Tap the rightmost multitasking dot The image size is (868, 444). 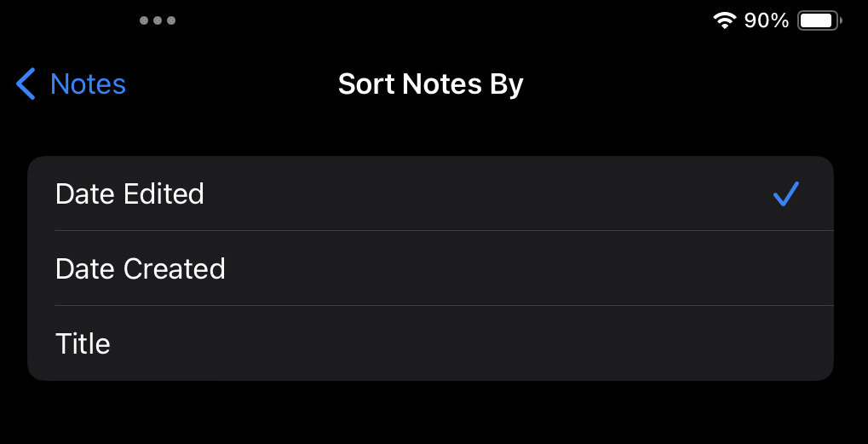(171, 20)
